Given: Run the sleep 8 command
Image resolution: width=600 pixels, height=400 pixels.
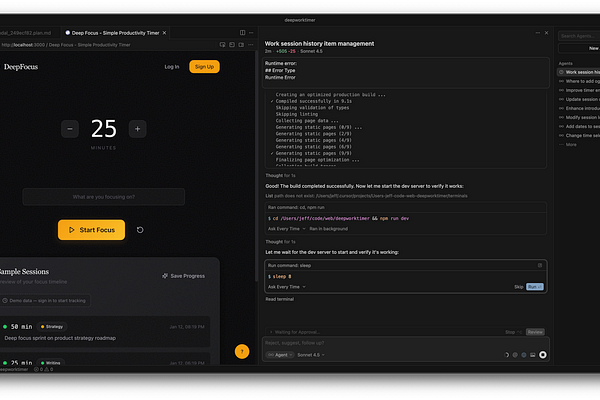Looking at the screenshot, I should coord(535,287).
